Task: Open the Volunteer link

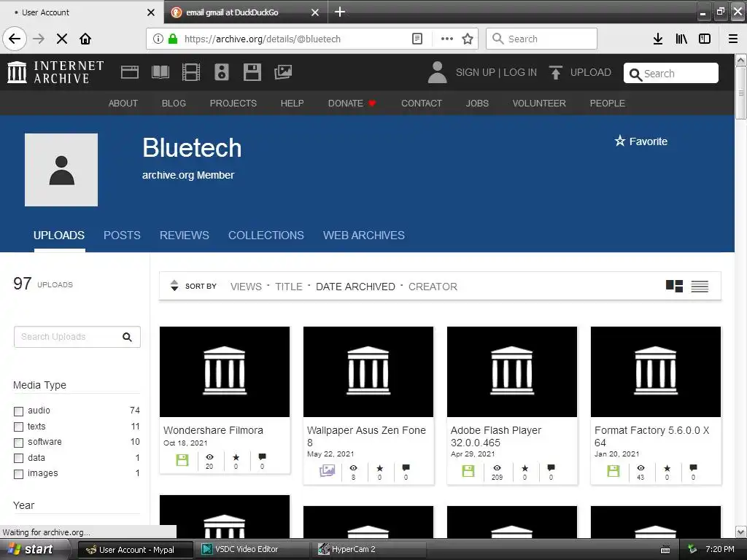Action: [539, 104]
